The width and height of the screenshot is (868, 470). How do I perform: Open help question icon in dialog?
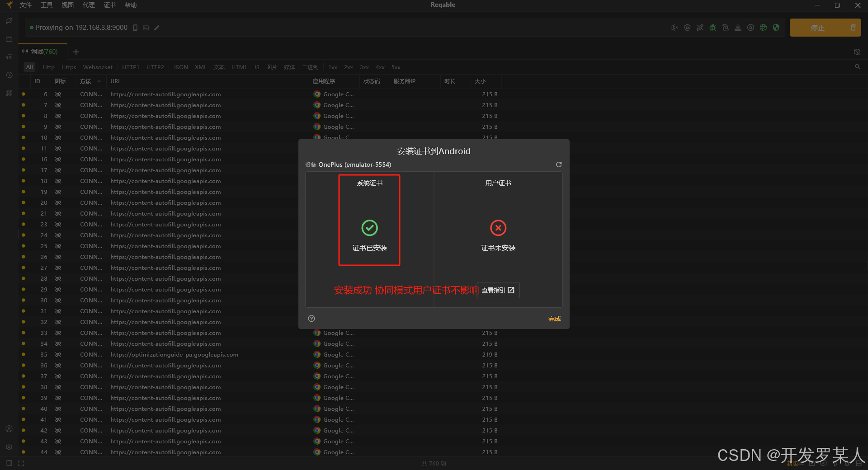pos(311,319)
